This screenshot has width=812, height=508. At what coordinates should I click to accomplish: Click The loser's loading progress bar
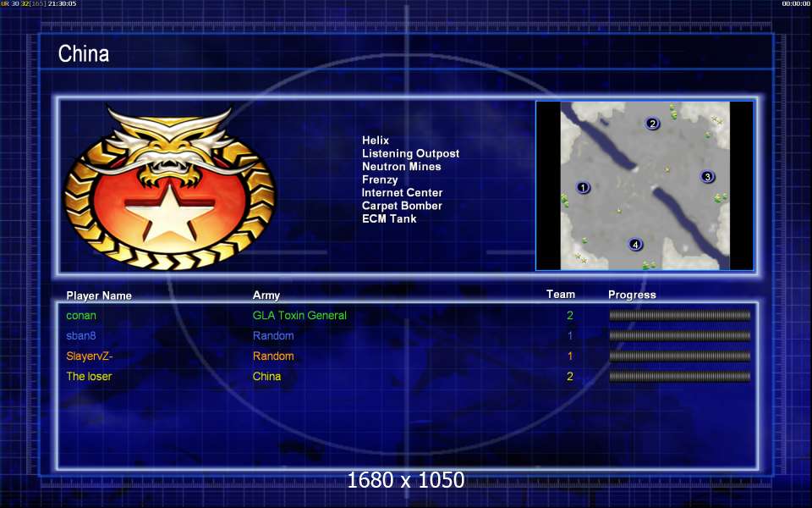click(x=679, y=376)
